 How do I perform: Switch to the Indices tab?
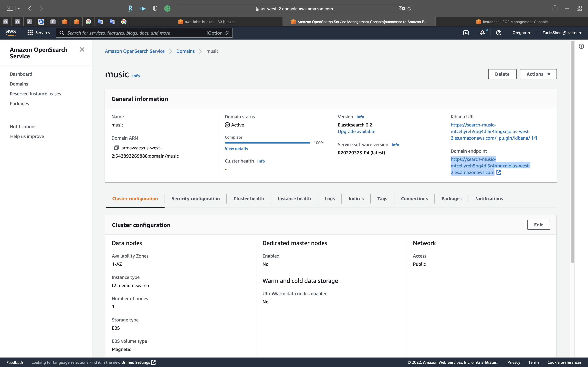[356, 199]
